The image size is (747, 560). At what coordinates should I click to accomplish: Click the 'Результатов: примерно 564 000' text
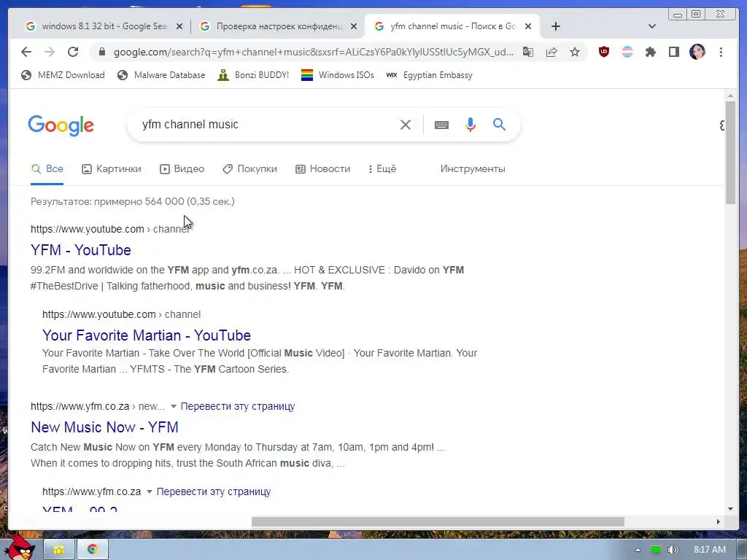pyautogui.click(x=107, y=201)
